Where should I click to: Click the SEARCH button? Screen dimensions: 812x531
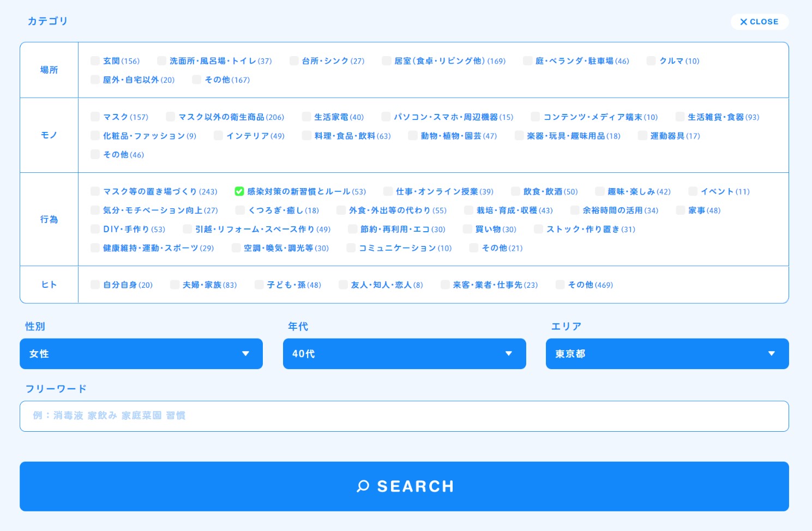404,486
